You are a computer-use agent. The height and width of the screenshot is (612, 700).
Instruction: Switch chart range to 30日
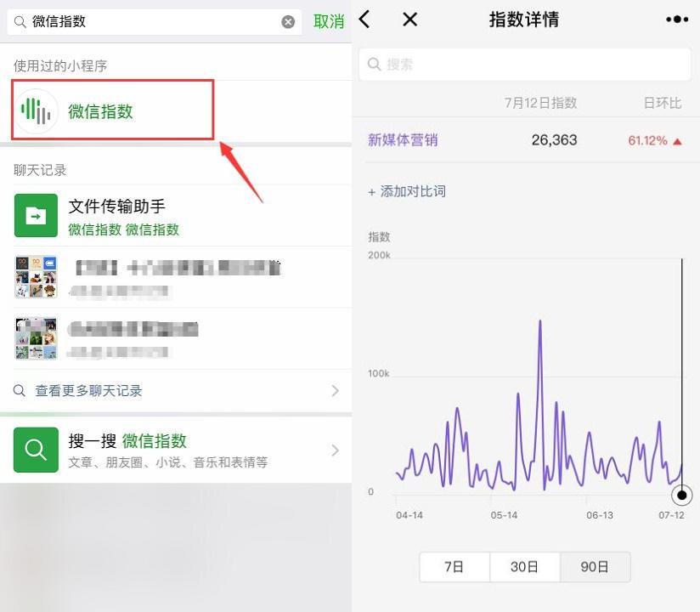pos(524,567)
